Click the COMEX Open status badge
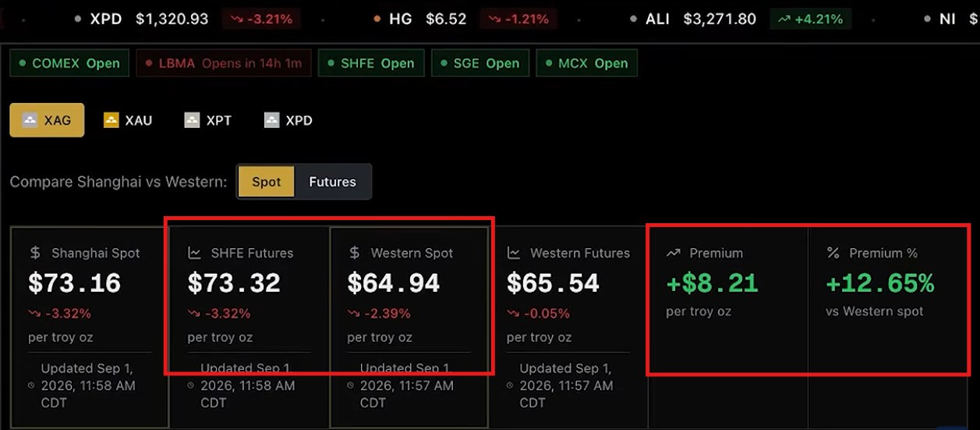This screenshot has height=430, width=980. point(69,63)
